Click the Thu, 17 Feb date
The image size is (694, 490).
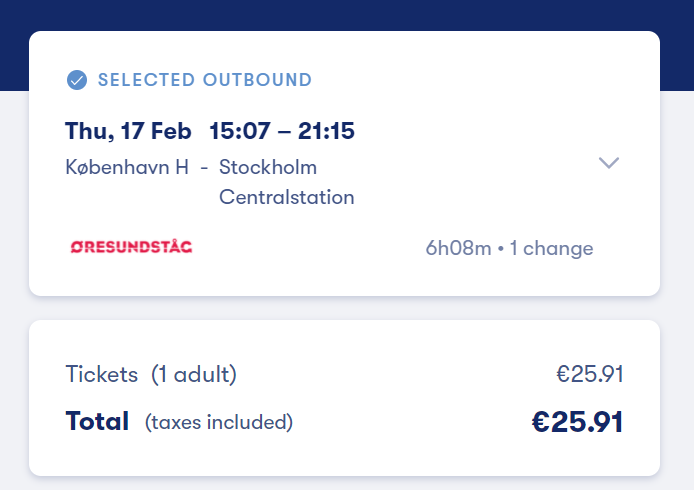(128, 131)
